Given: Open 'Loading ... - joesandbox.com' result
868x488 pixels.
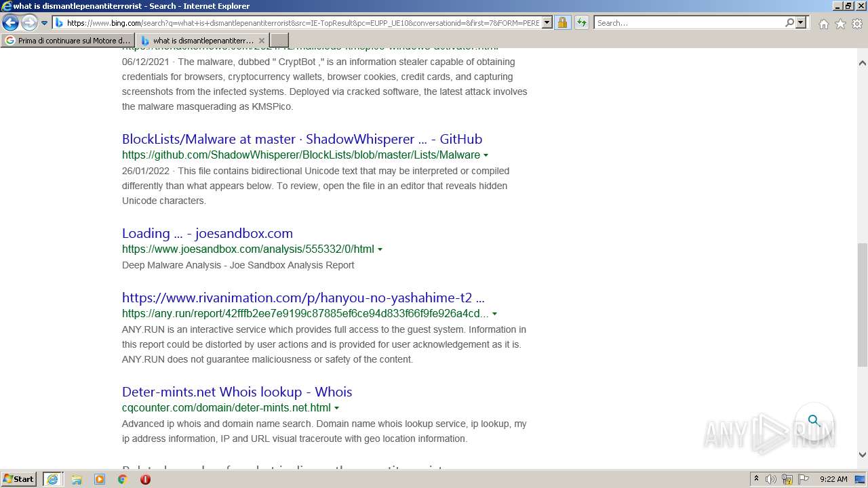Looking at the screenshot, I should click(x=208, y=233).
